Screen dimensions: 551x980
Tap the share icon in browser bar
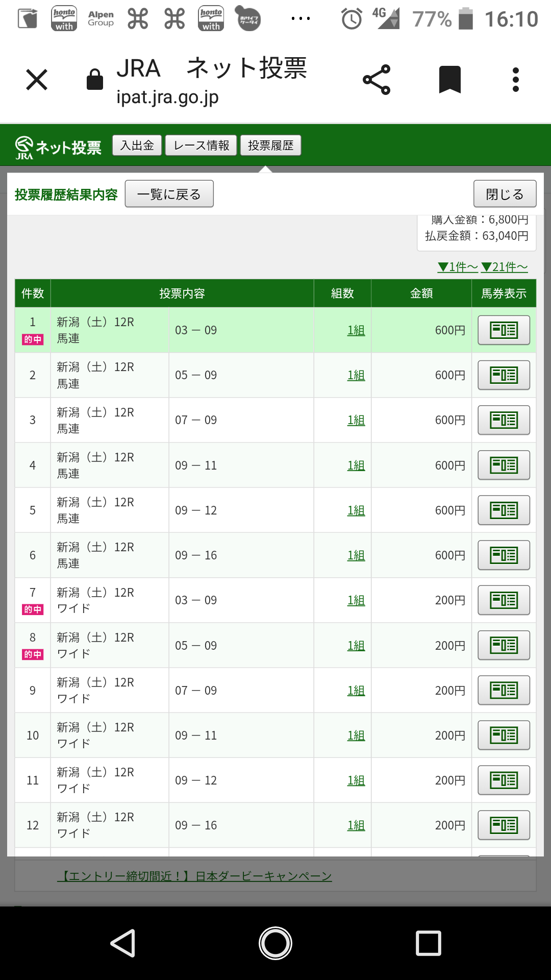click(x=377, y=80)
